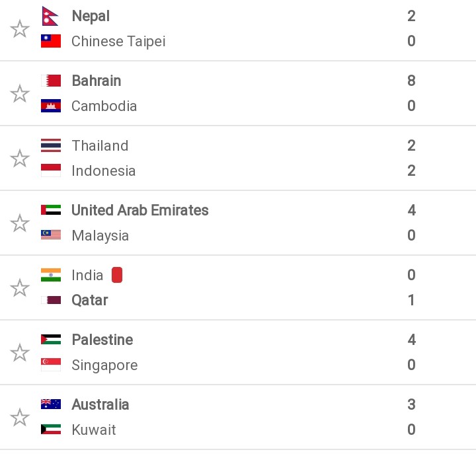Favorite the India vs Qatar match

(20, 287)
